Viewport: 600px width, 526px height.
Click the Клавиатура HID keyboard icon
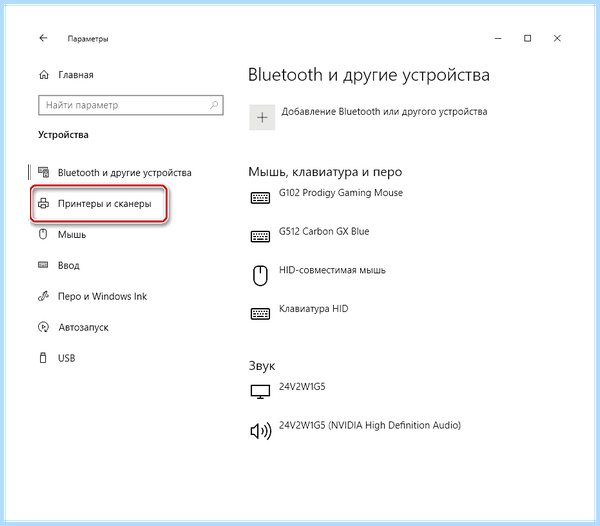[x=260, y=314]
